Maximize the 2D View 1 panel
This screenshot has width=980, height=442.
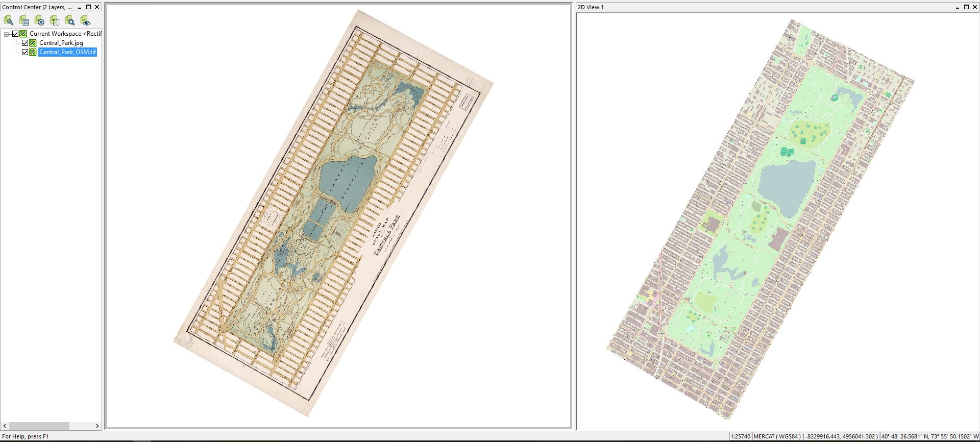[x=966, y=7]
